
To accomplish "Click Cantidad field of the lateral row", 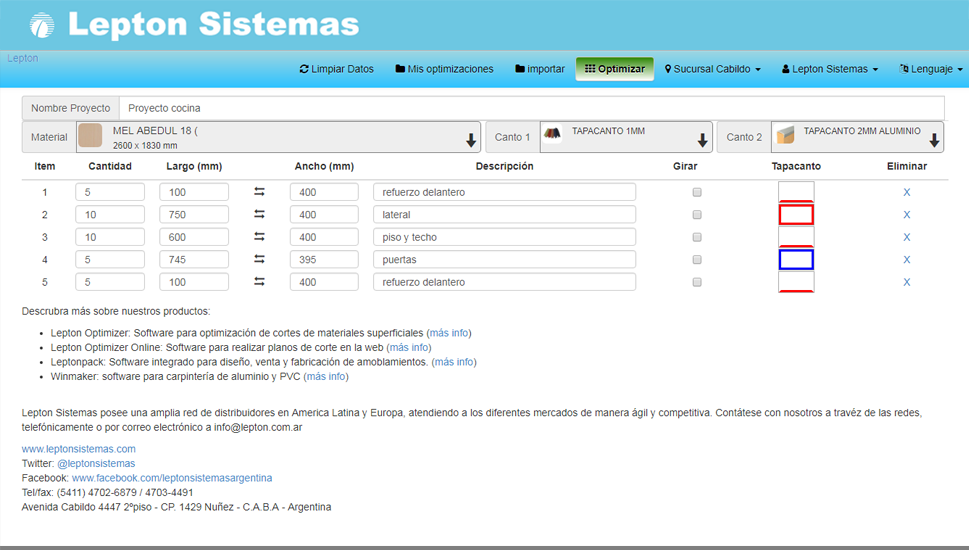I will click(110, 214).
